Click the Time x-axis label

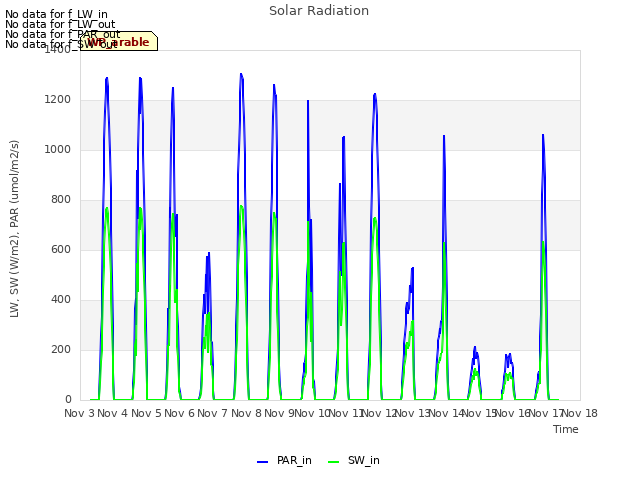pos(566,429)
